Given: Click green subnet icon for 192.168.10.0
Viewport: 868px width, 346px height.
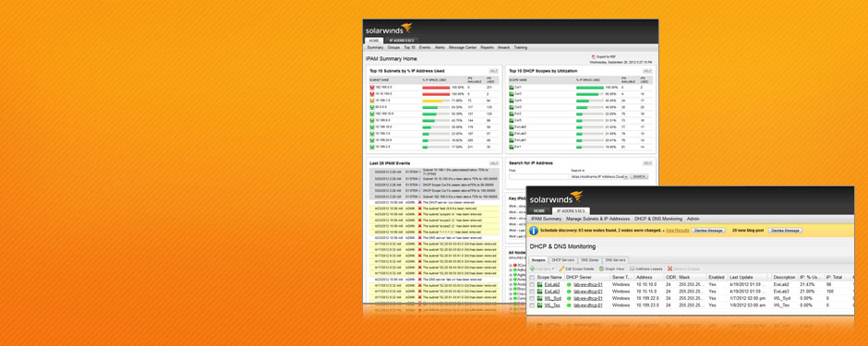Looking at the screenshot, I should point(372,113).
